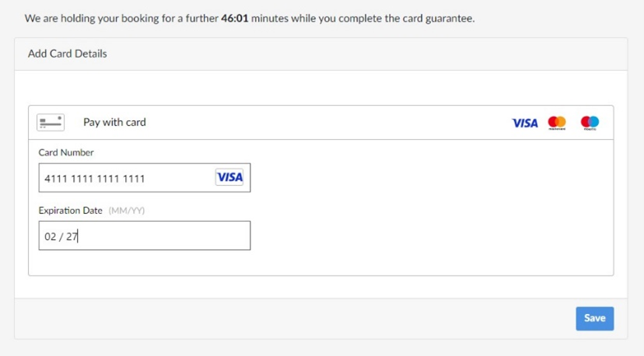Click the Add Card Details panel heading
Viewport: 644px width, 356px height.
68,54
